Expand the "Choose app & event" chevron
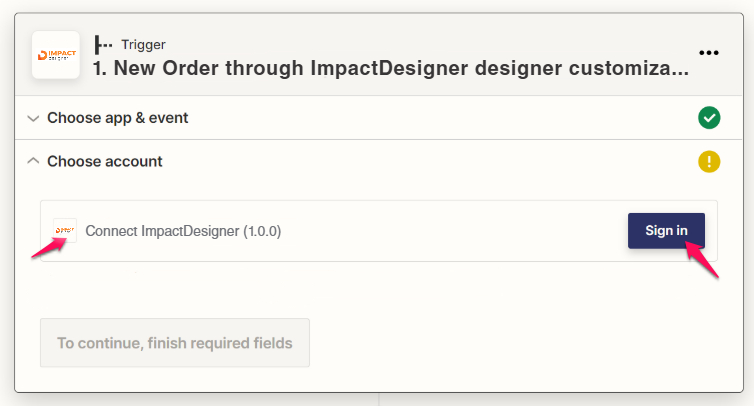 [33, 118]
